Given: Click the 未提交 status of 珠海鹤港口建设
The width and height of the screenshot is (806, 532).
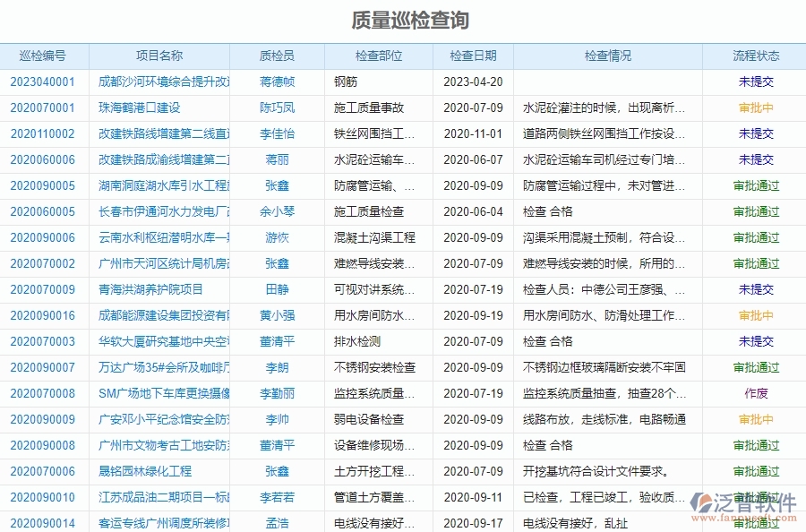Looking at the screenshot, I should (x=752, y=107).
